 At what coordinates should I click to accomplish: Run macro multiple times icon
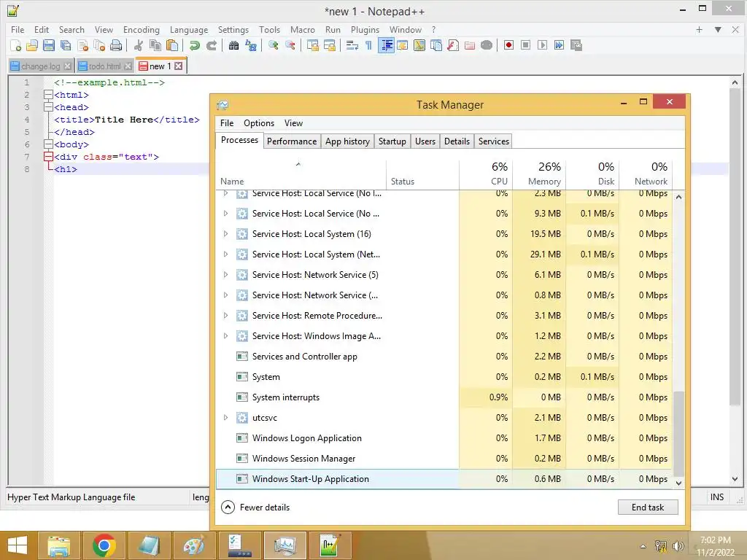pyautogui.click(x=560, y=45)
